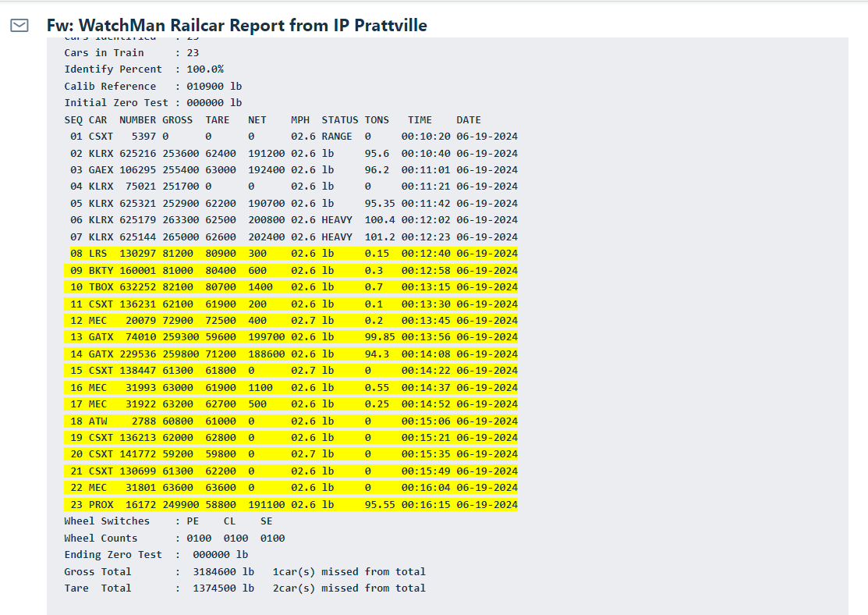The height and width of the screenshot is (615, 868).
Task: Click tons value 95.35 in row 05
Action: pos(380,204)
